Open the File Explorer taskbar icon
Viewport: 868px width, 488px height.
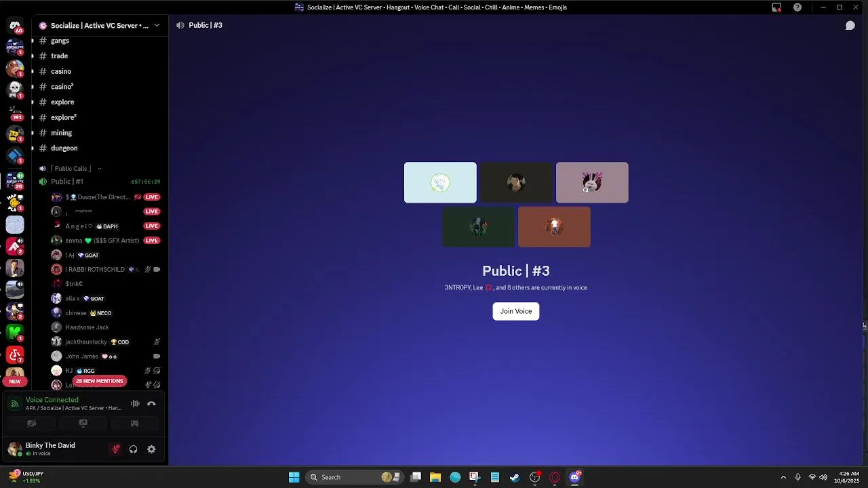[x=435, y=477]
